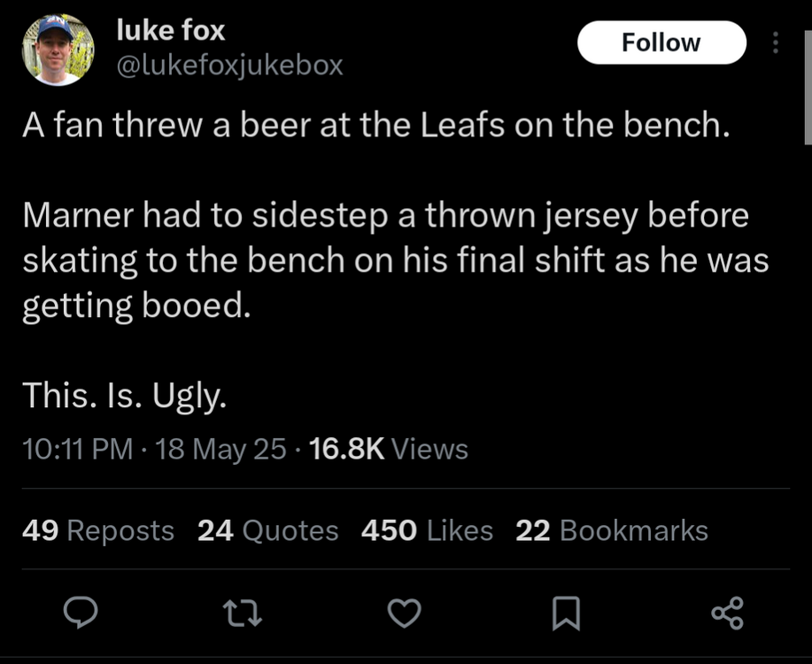Bookmark this tweet
Image resolution: width=812 pixels, height=664 pixels.
[x=567, y=614]
